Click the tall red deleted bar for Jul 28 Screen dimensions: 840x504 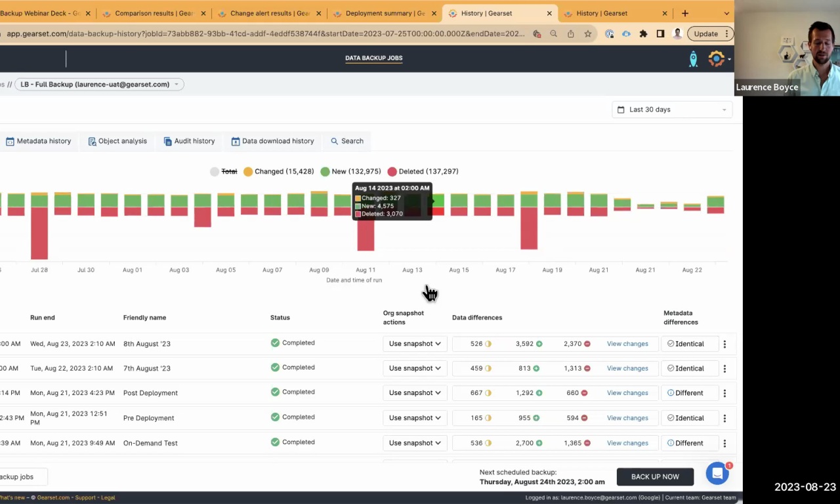[39, 233]
